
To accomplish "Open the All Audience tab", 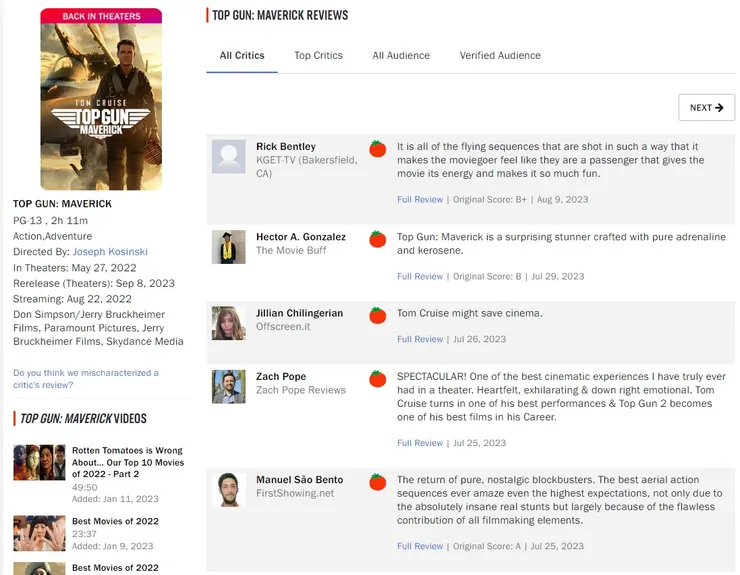I will coord(401,56).
